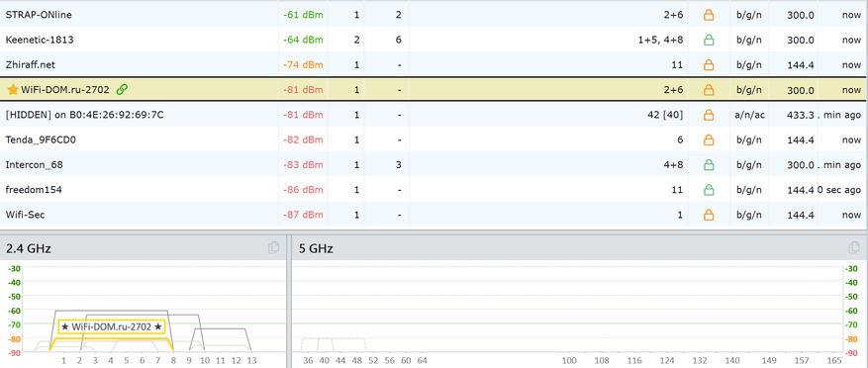
Task: Click channel 165 on the 5 GHz axis
Action: 833,361
